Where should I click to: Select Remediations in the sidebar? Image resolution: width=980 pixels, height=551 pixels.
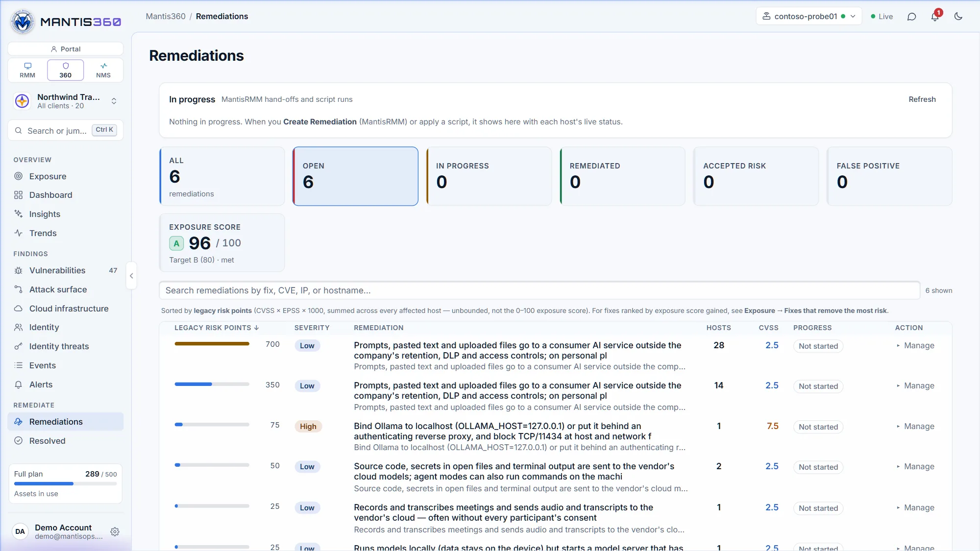click(65, 422)
